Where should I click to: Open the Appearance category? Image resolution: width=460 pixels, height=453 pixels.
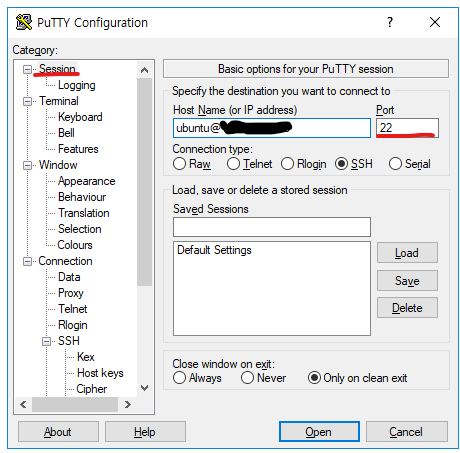tap(86, 181)
